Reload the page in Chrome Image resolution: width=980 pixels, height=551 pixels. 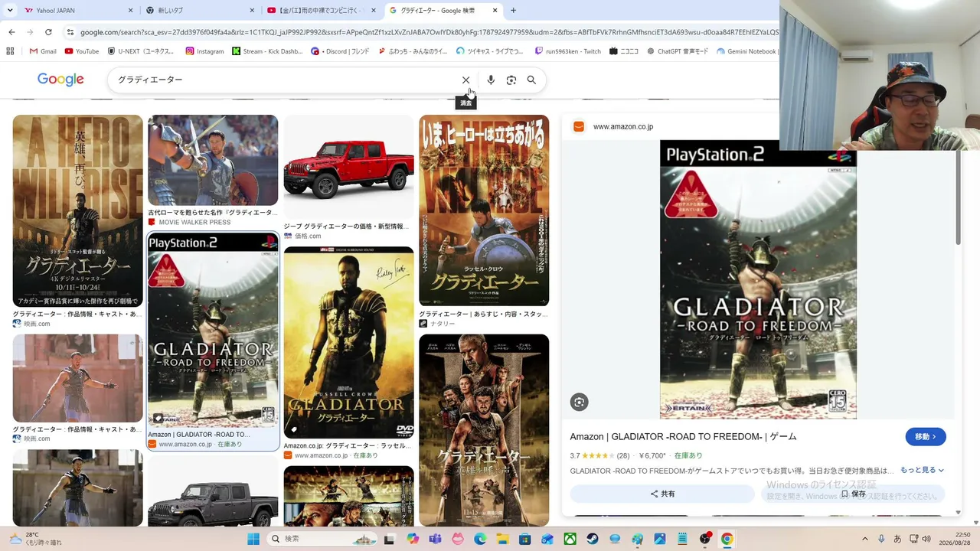click(48, 32)
